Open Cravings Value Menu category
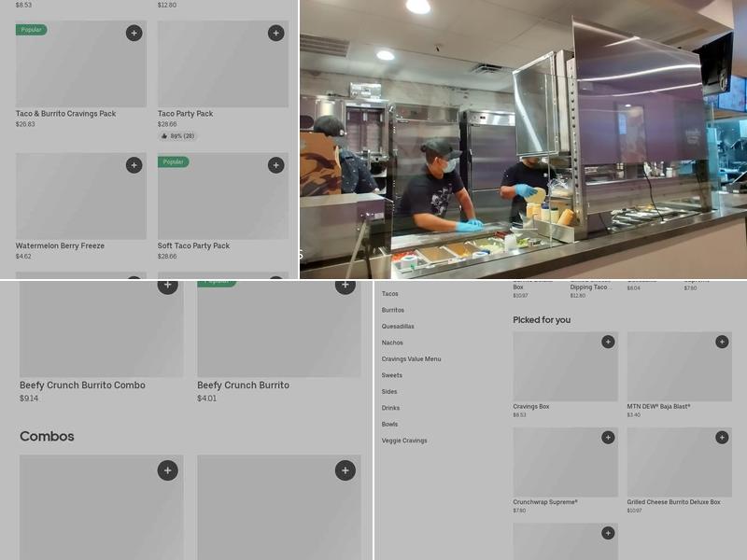This screenshot has height=560, width=747. [x=411, y=359]
